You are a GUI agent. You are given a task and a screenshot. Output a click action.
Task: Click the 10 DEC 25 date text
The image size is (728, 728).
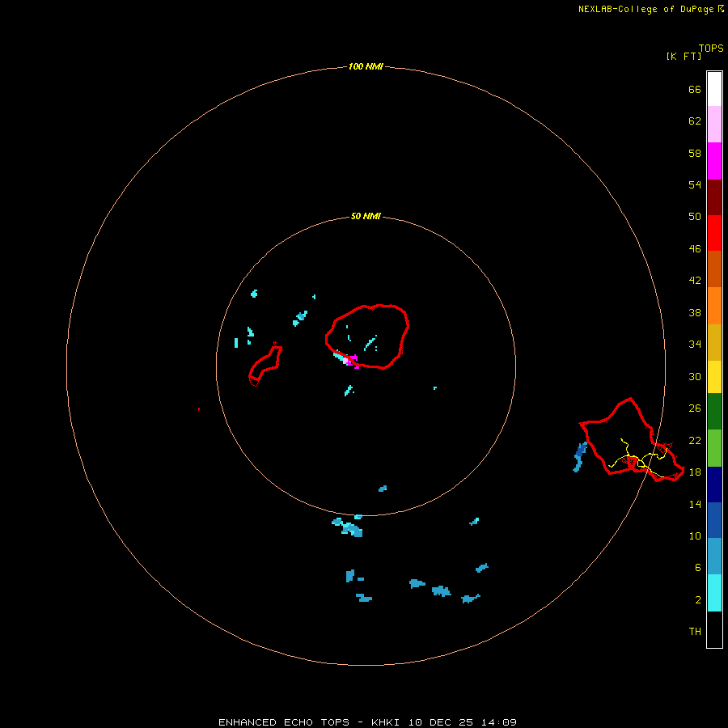441,722
